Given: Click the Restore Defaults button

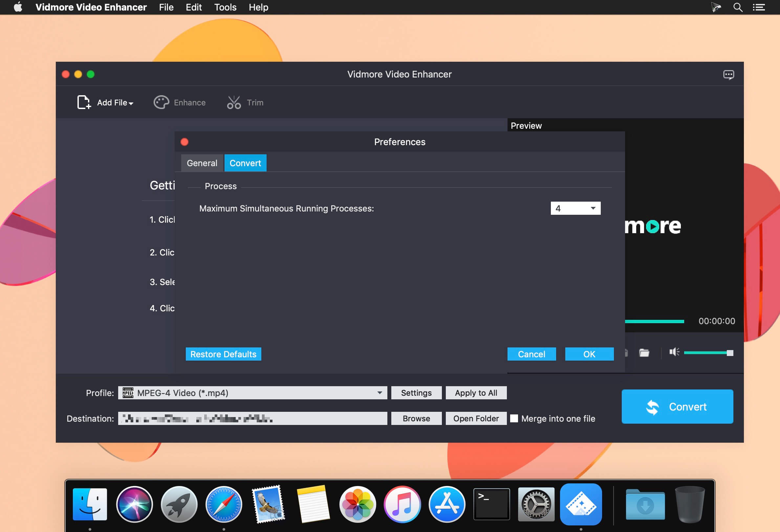Looking at the screenshot, I should point(223,354).
